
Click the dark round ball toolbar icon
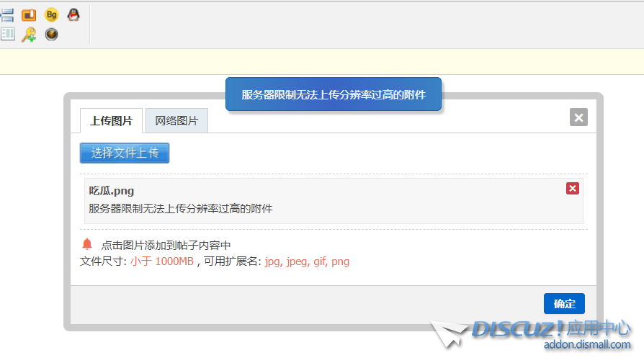51,34
